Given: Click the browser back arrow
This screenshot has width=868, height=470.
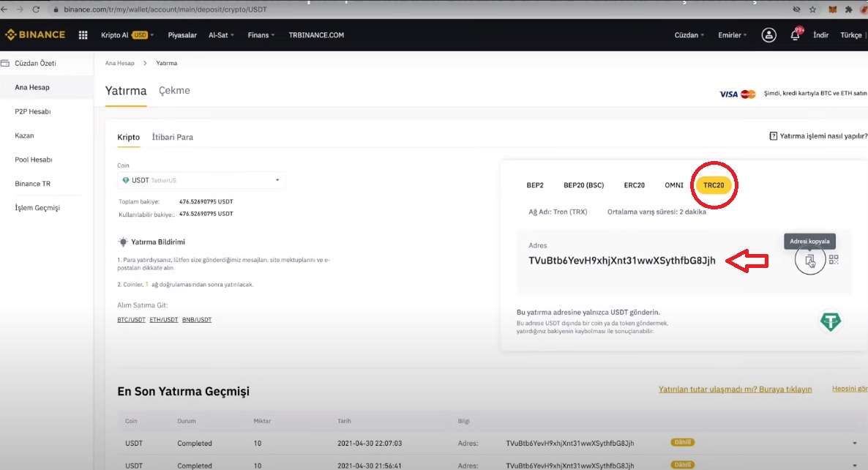Looking at the screenshot, I should coord(4,10).
